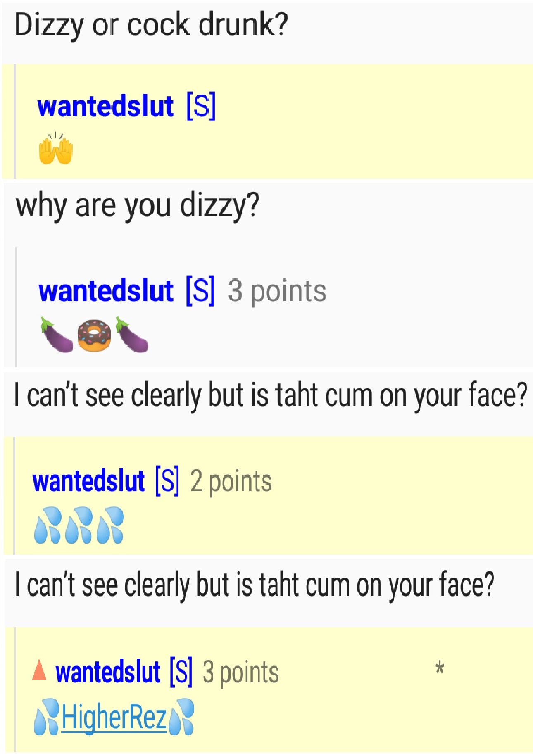
Task: Click the [S] tag in the first reply
Action: point(201,107)
